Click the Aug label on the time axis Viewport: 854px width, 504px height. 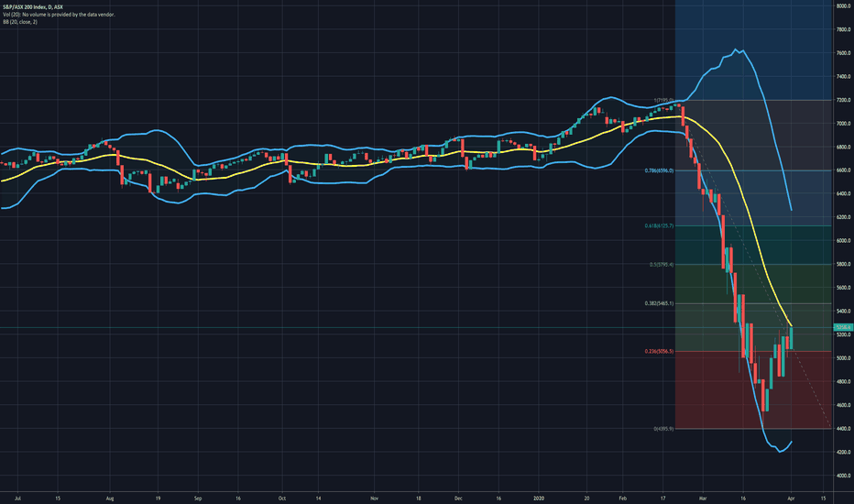pyautogui.click(x=110, y=498)
